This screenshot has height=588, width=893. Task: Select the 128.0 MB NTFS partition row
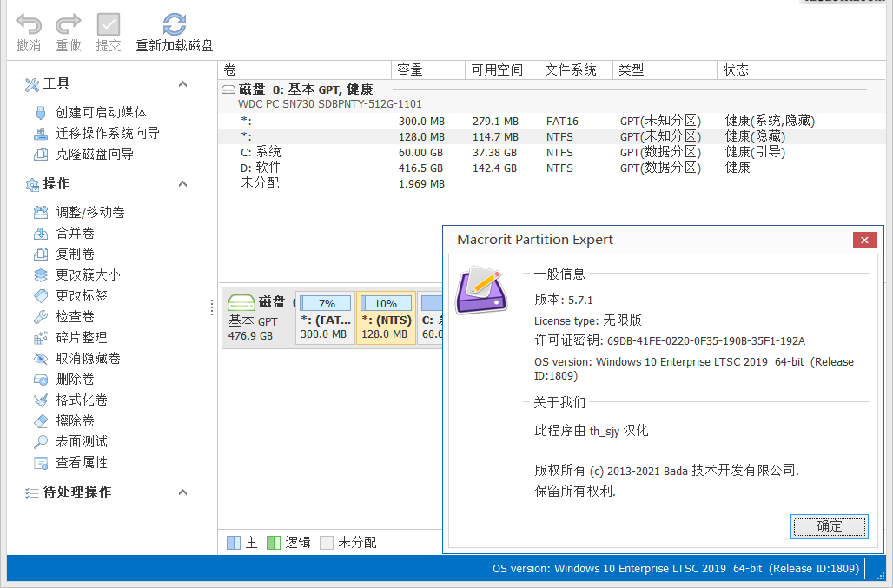point(552,136)
